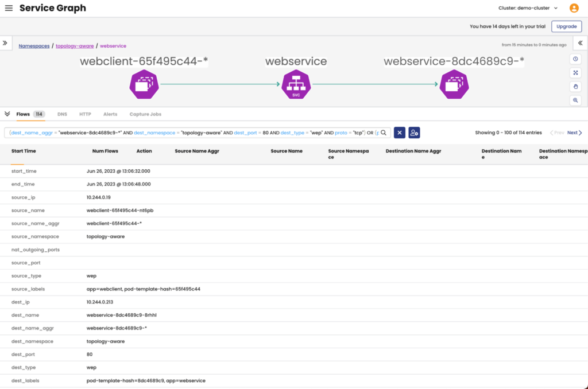Switch to the DNS tab
588x389 pixels.
tap(62, 114)
